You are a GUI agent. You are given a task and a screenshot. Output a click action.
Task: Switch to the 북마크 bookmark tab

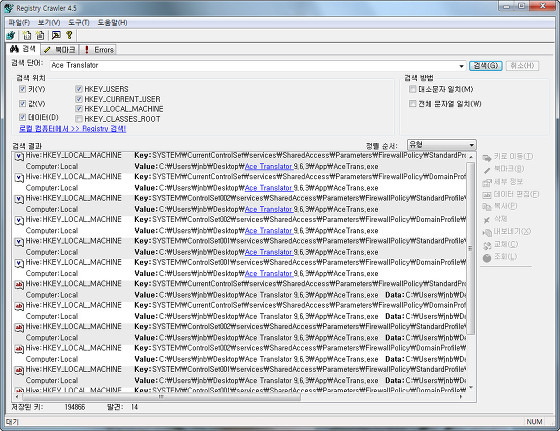point(60,50)
